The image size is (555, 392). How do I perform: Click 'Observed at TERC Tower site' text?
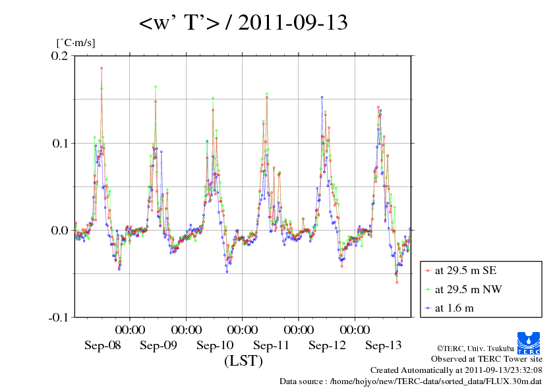[x=486, y=359]
